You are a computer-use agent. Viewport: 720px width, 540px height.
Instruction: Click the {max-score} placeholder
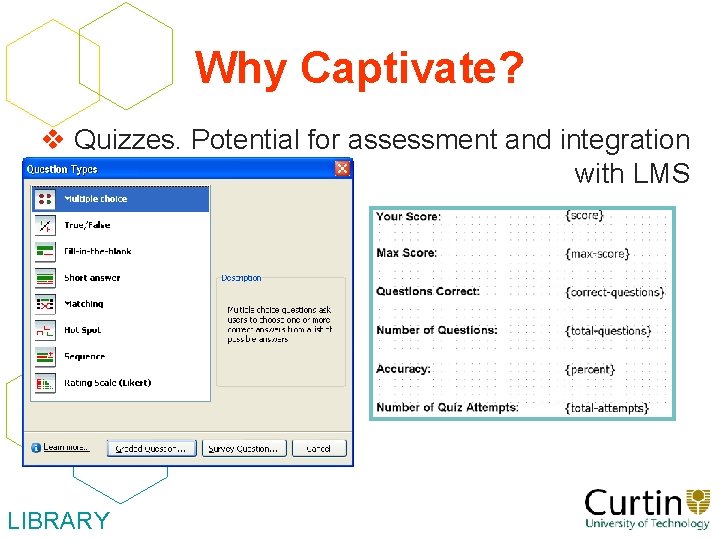(x=597, y=253)
